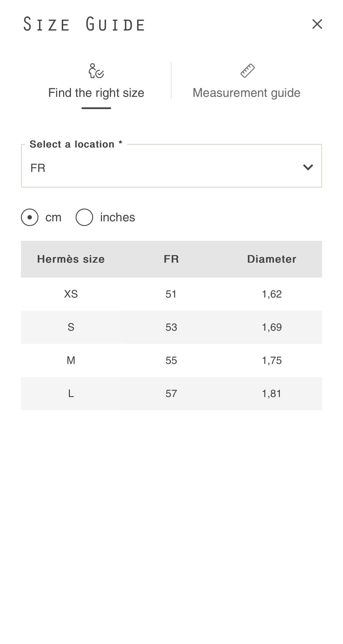Image resolution: width=343 pixels, height=644 pixels.
Task: Click the FR column header
Action: pyautogui.click(x=171, y=259)
